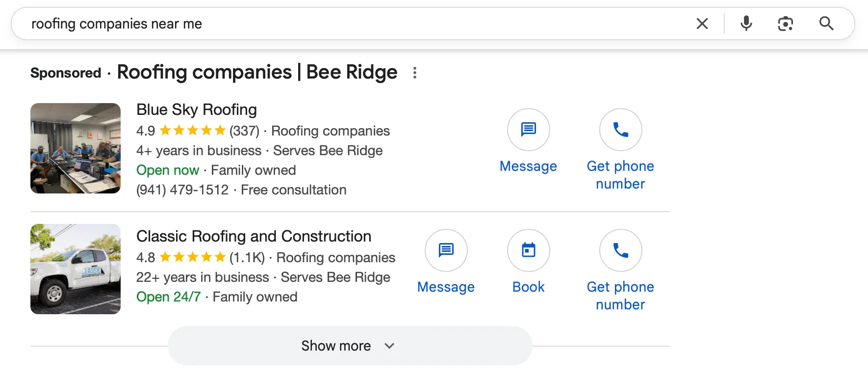Image resolution: width=868 pixels, height=382 pixels.
Task: Open Google Lens camera search
Action: [x=785, y=23]
